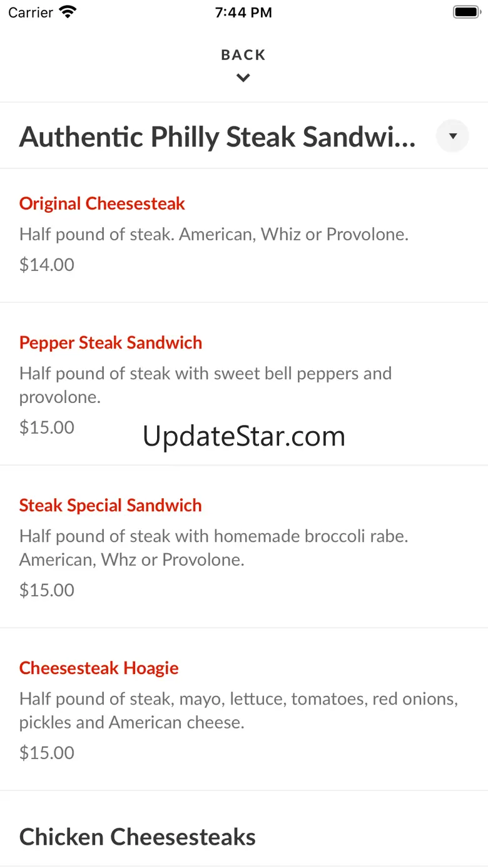
Task: Tap the Authentic Philly Steak Sandwiches heading
Action: click(217, 137)
